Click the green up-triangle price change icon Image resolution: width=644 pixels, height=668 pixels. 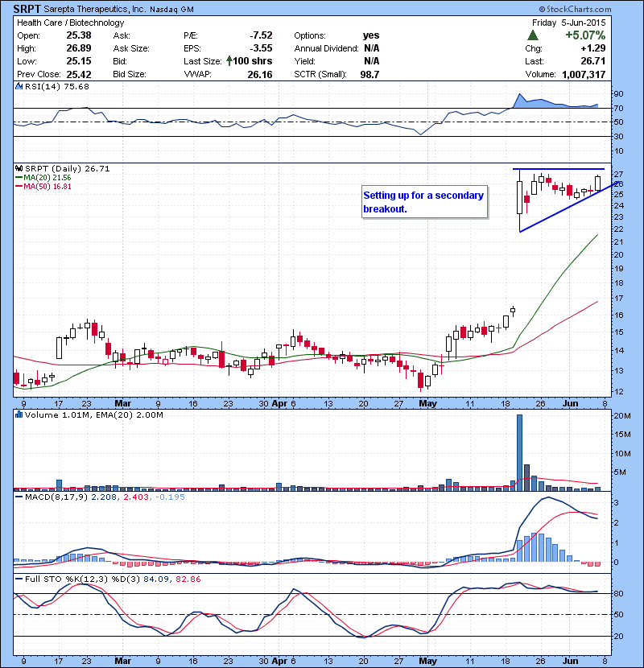tap(533, 36)
